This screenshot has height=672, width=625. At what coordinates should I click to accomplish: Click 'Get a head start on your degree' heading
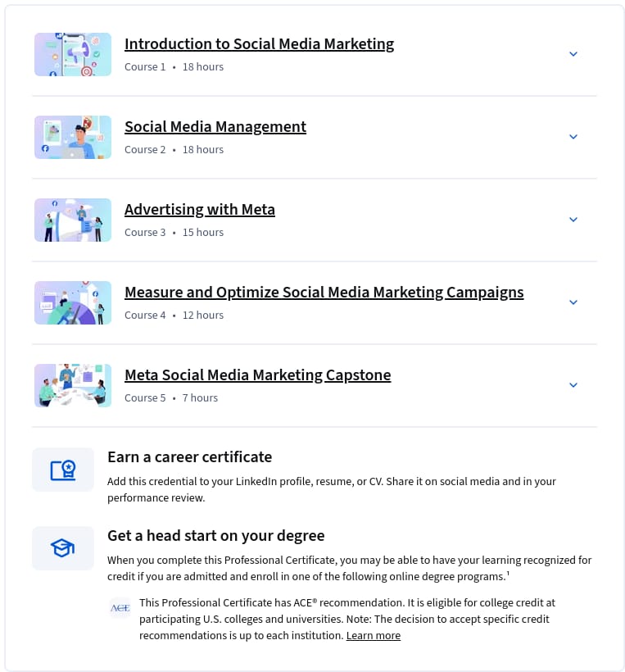coord(216,536)
